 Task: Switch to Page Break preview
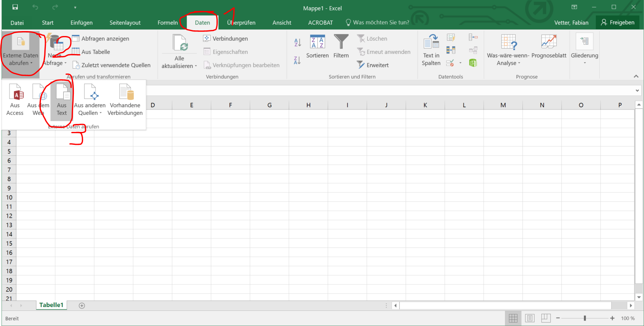(546, 318)
